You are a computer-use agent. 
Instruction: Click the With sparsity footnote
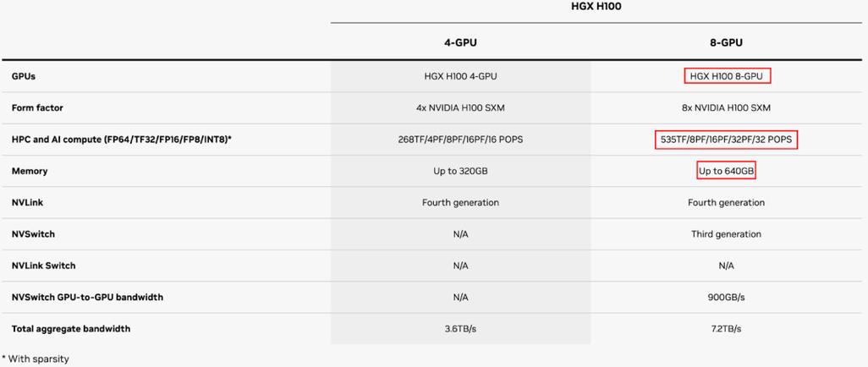[x=36, y=359]
